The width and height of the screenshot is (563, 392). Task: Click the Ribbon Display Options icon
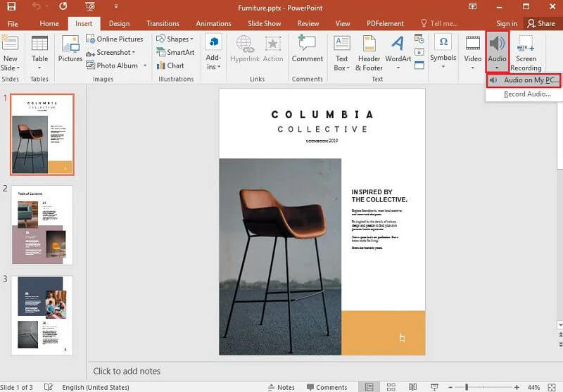[472, 6]
